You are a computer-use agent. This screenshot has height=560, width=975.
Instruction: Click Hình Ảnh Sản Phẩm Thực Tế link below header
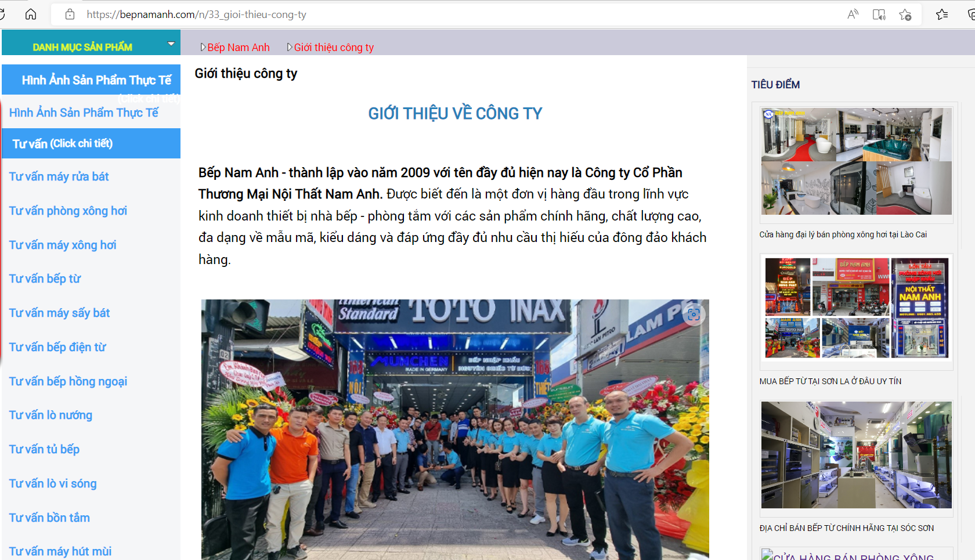pyautogui.click(x=84, y=113)
